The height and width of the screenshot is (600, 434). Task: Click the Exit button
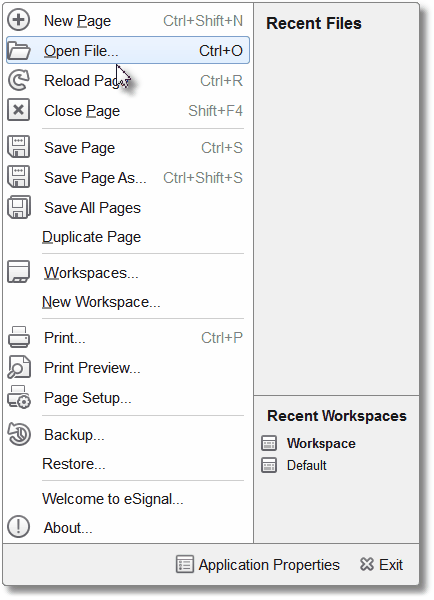(381, 565)
